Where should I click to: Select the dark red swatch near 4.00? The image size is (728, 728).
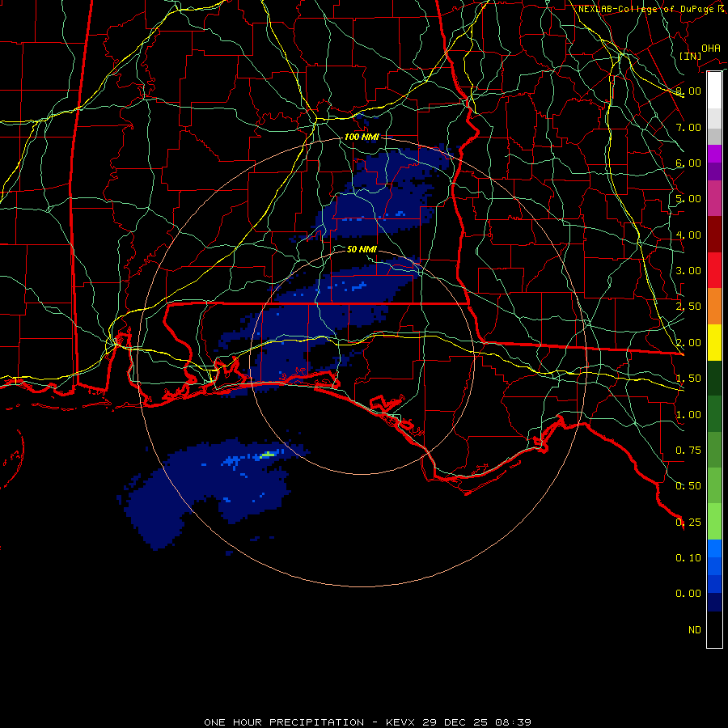(714, 235)
